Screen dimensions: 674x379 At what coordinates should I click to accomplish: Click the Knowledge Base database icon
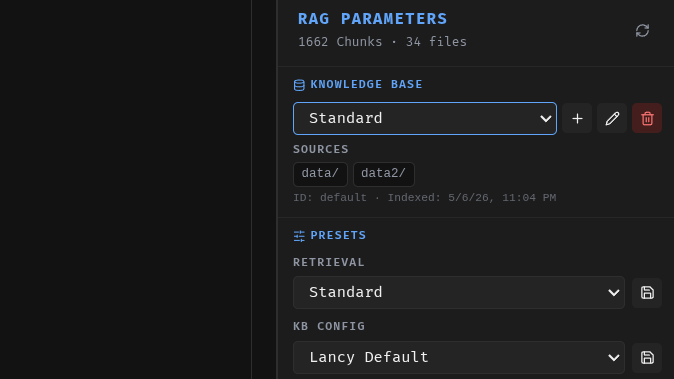pos(299,85)
